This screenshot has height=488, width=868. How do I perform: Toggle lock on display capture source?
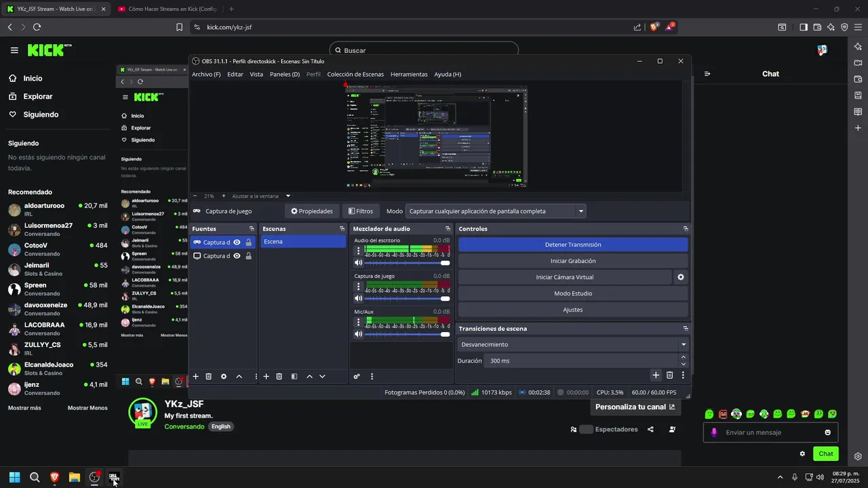(249, 256)
